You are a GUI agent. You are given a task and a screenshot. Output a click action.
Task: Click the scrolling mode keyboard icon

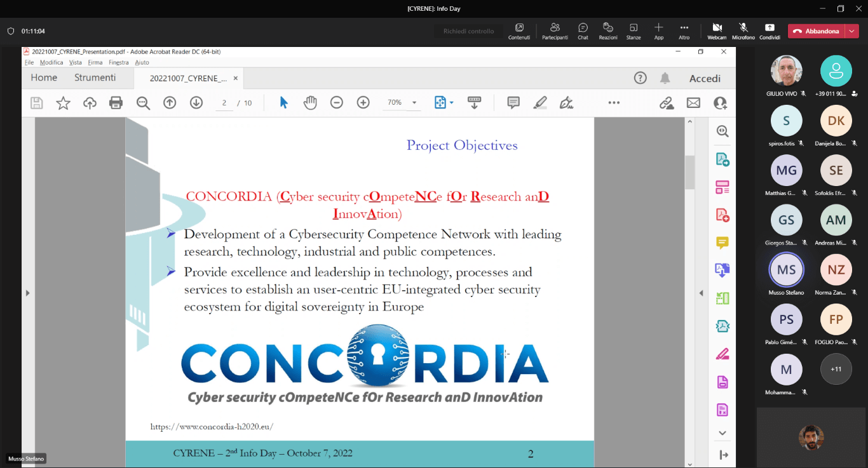(x=474, y=103)
